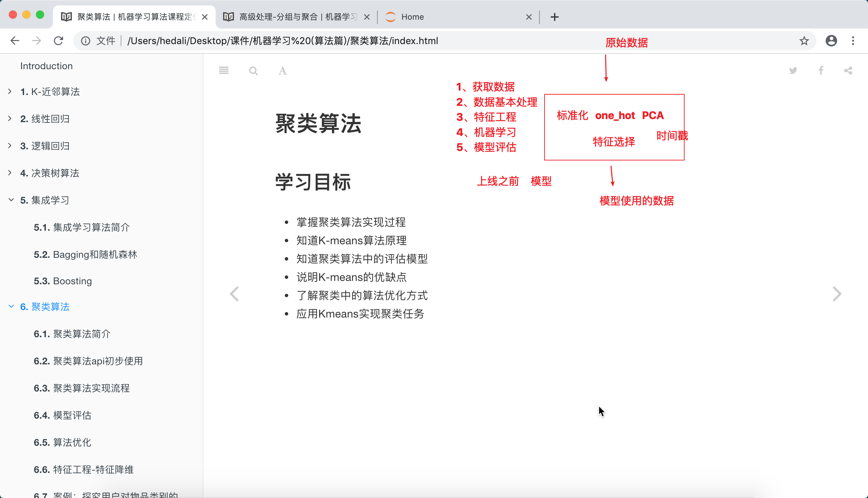Image resolution: width=868 pixels, height=498 pixels.
Task: Open section 6.2. 聚类算法api初步使用
Action: [x=88, y=361]
